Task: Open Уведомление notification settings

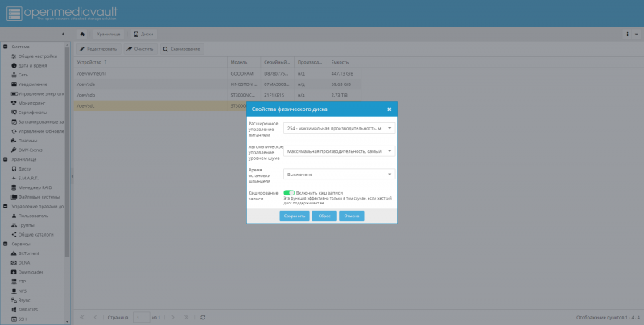Action: 29,84
